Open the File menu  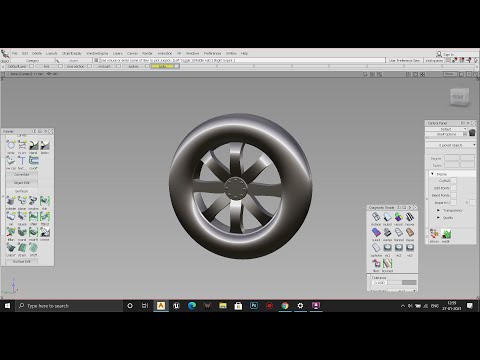(15, 53)
